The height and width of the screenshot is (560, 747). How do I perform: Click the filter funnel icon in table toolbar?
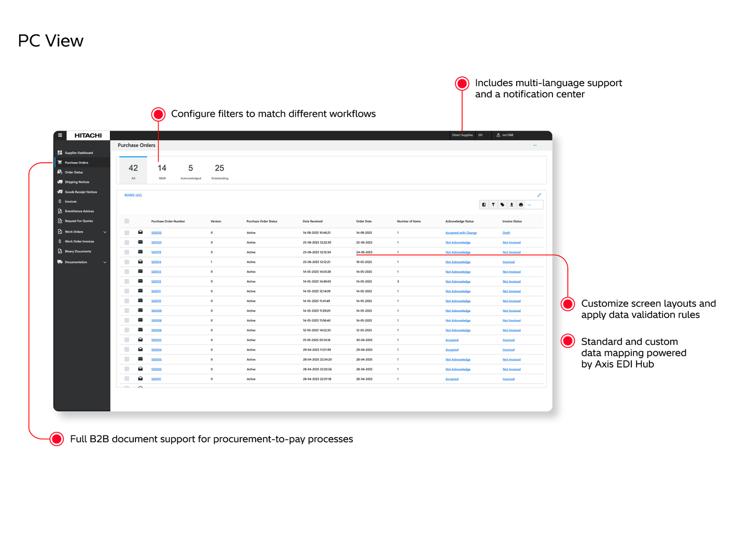pos(493,205)
